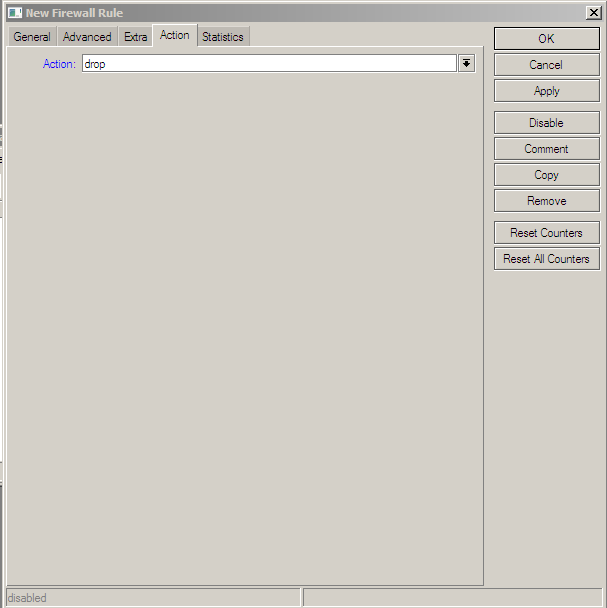Screen dimensions: 607x608
Task: Apply the firewall rule changes
Action: pos(547,91)
